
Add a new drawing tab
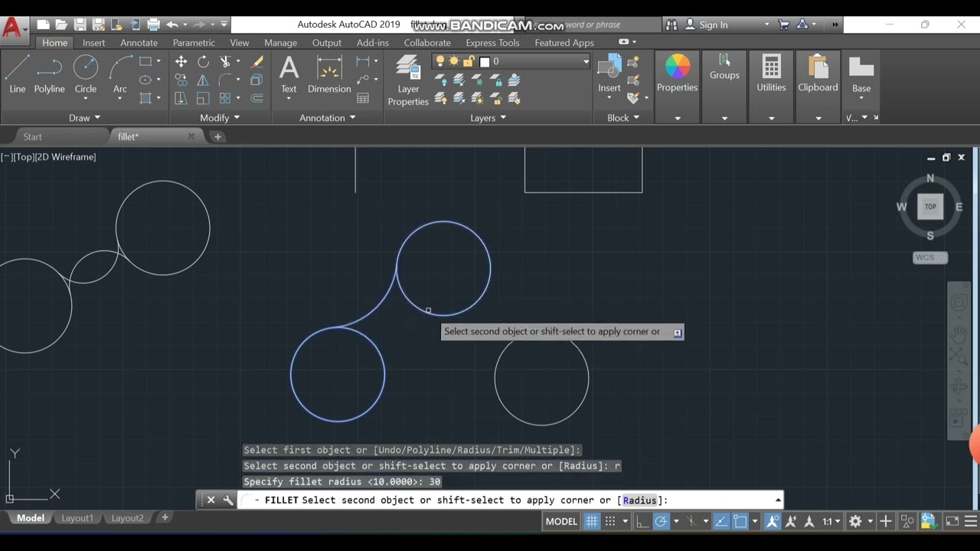coord(217,137)
